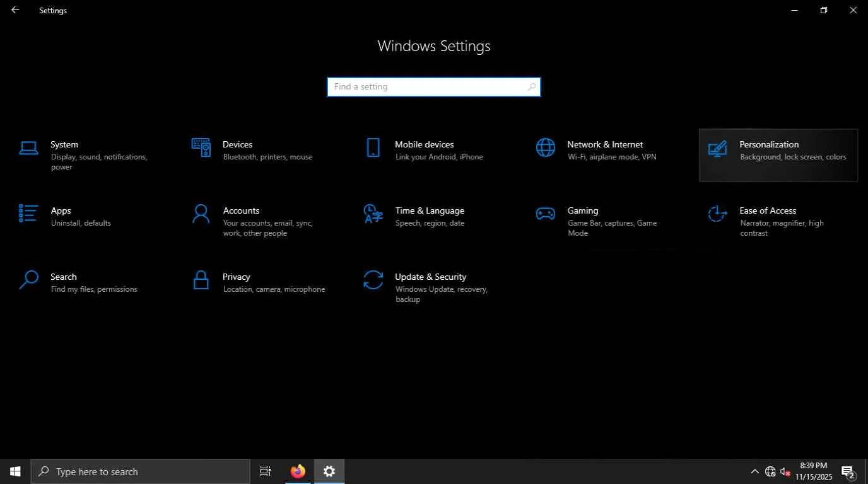Select the Privacy heading
Viewport: 868px width, 484px height.
[237, 277]
